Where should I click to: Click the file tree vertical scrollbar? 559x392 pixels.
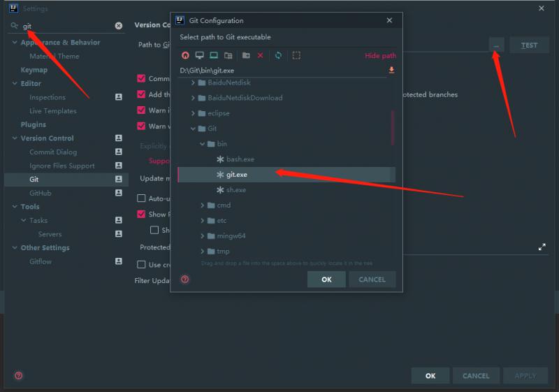(393, 128)
